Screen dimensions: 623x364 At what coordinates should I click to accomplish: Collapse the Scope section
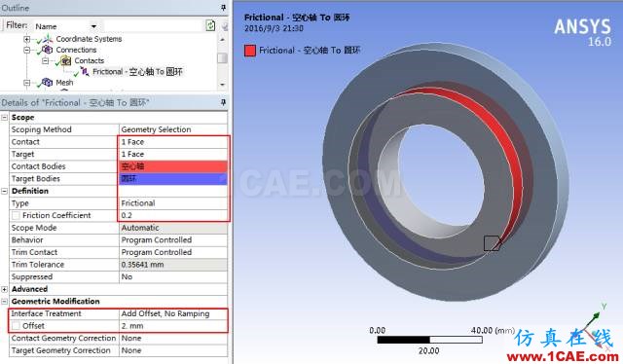point(4,118)
